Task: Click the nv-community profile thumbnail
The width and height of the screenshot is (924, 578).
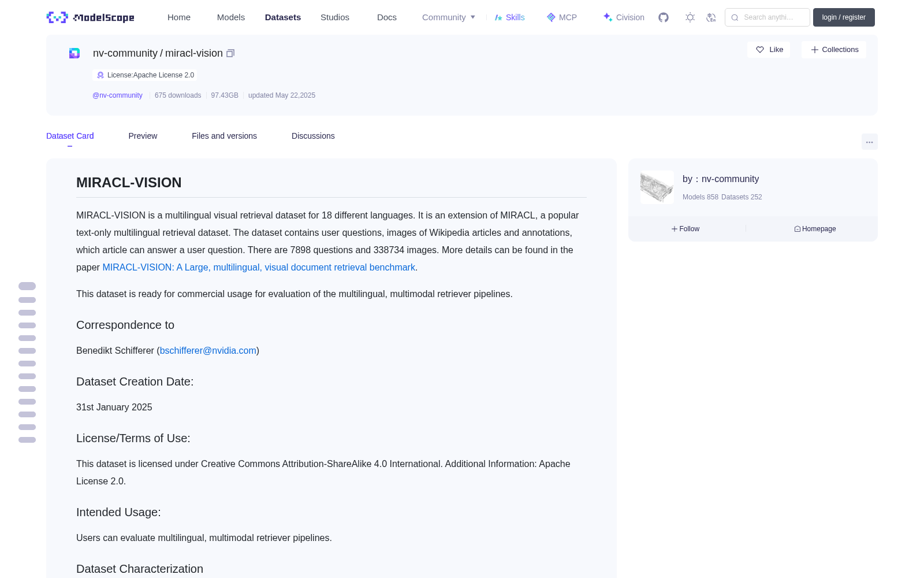Action: pyautogui.click(x=657, y=187)
